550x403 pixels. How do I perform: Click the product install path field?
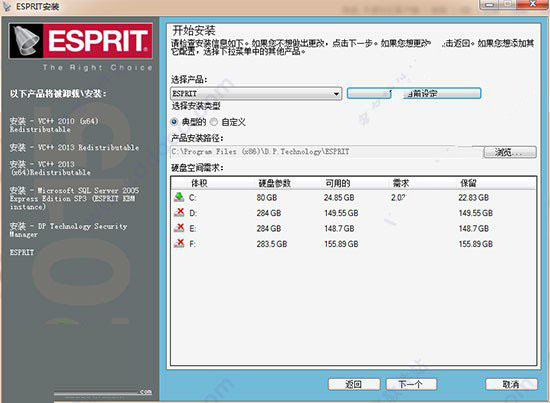[x=327, y=152]
